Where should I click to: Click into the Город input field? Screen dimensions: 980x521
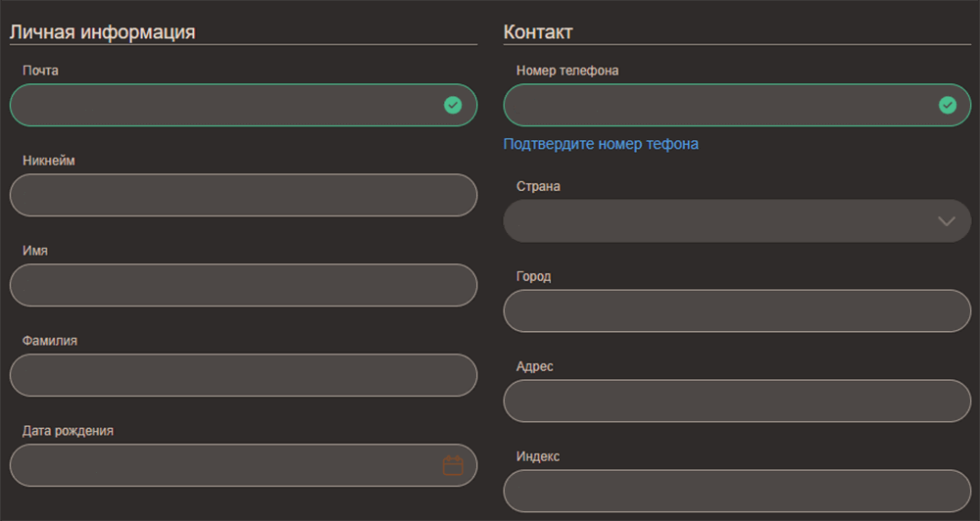(737, 310)
